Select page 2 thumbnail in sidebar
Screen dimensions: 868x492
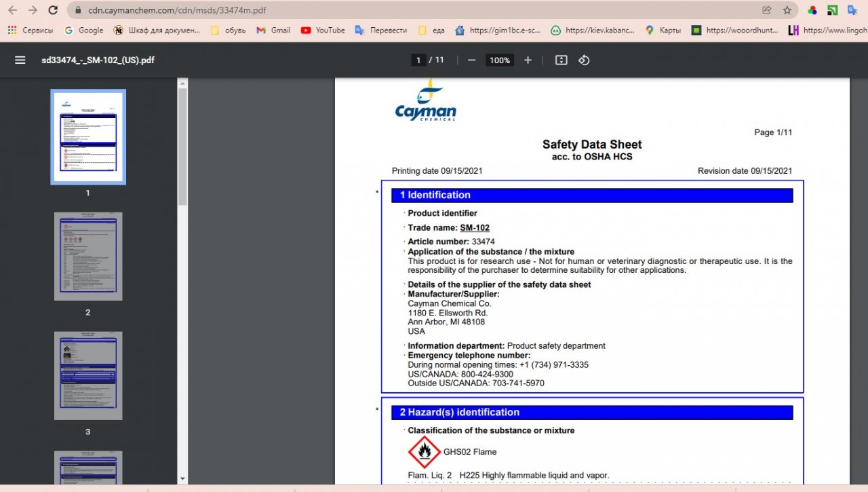coord(88,257)
